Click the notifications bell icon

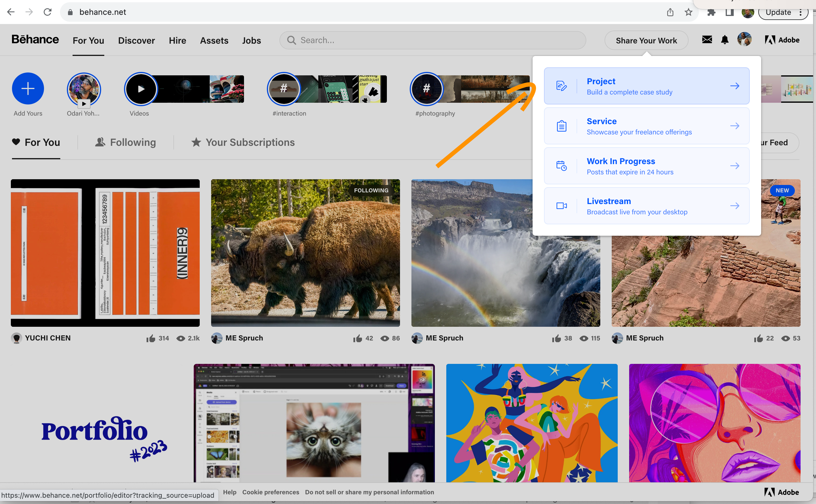[725, 40]
